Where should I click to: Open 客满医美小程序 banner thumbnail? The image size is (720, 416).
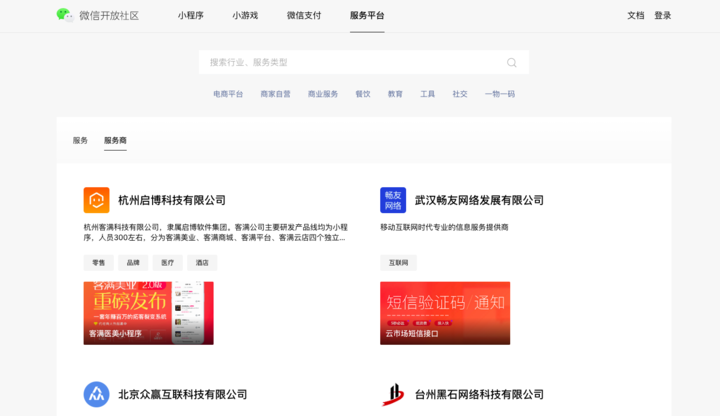(x=148, y=313)
